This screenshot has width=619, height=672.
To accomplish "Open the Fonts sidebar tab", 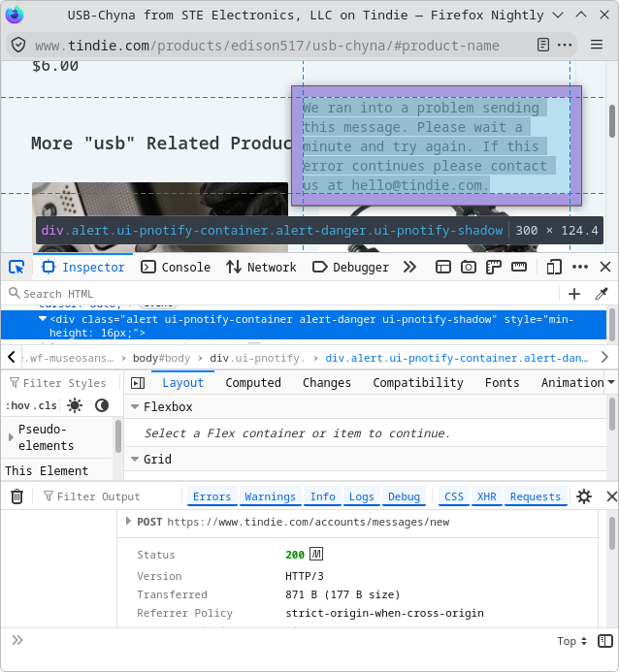I will (502, 383).
